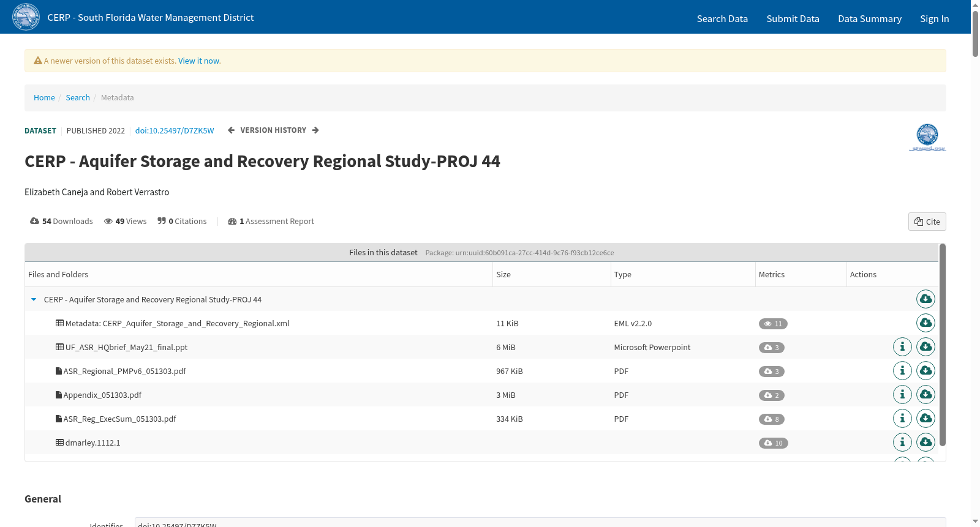This screenshot has width=980, height=527.
Task: Select ASR_Reg_ExecSum_051303.pdf file name
Action: click(x=120, y=419)
